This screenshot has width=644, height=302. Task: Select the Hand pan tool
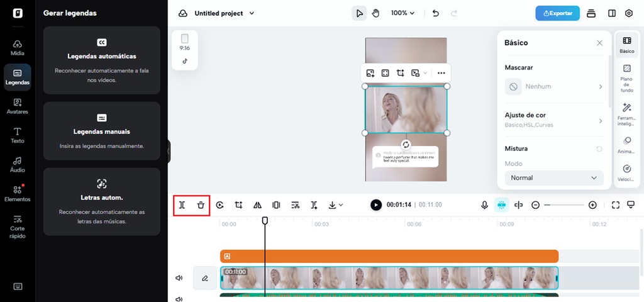pos(376,13)
